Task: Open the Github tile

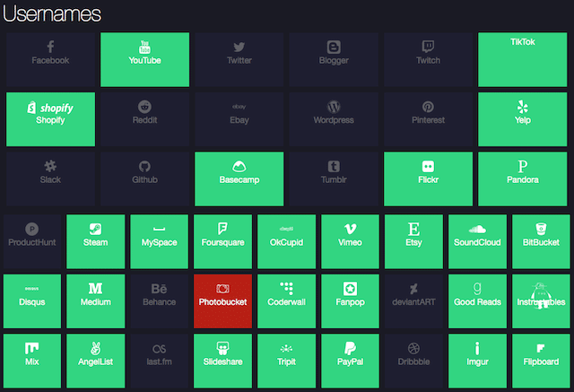Action: (x=145, y=179)
